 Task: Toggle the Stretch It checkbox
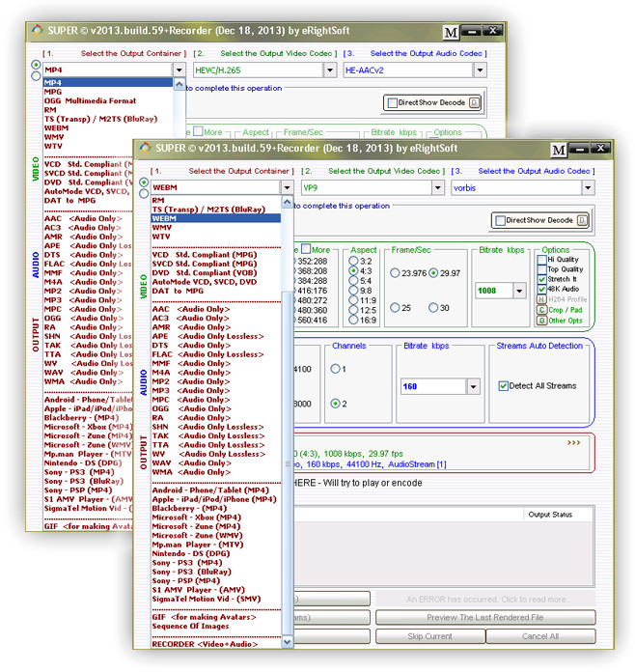point(541,279)
